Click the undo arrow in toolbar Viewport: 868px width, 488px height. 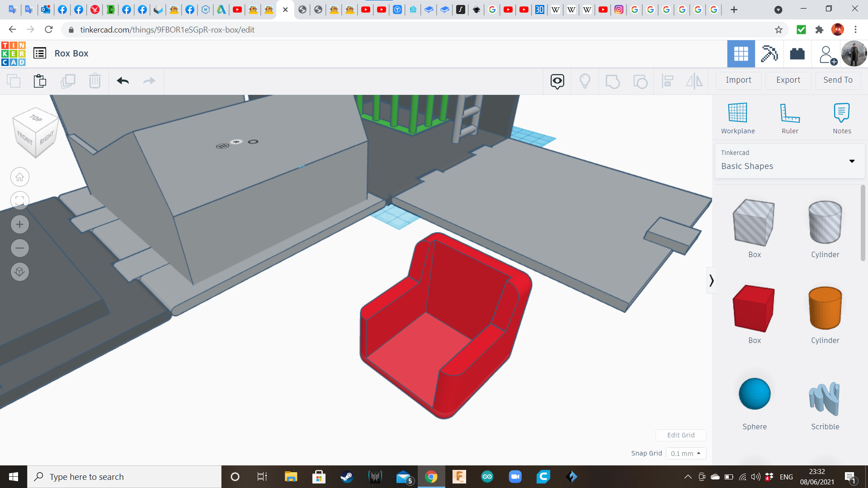point(123,81)
